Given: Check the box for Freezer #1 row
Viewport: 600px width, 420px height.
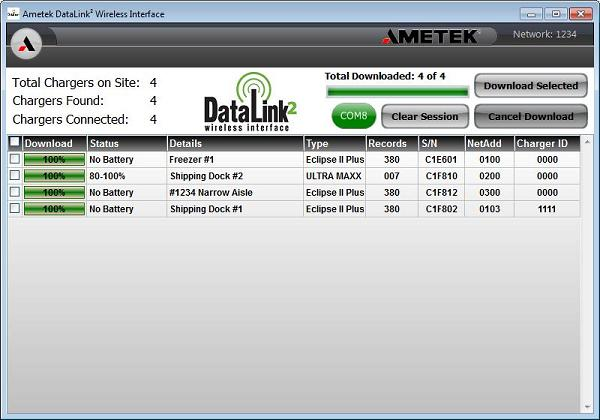Looking at the screenshot, I should pyautogui.click(x=14, y=159).
